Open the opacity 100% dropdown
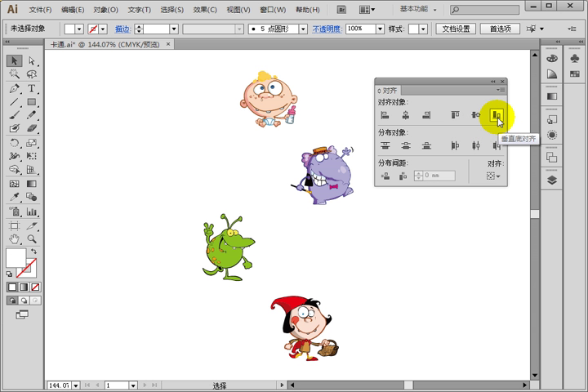Screen dimensions: 588x392 [380, 29]
